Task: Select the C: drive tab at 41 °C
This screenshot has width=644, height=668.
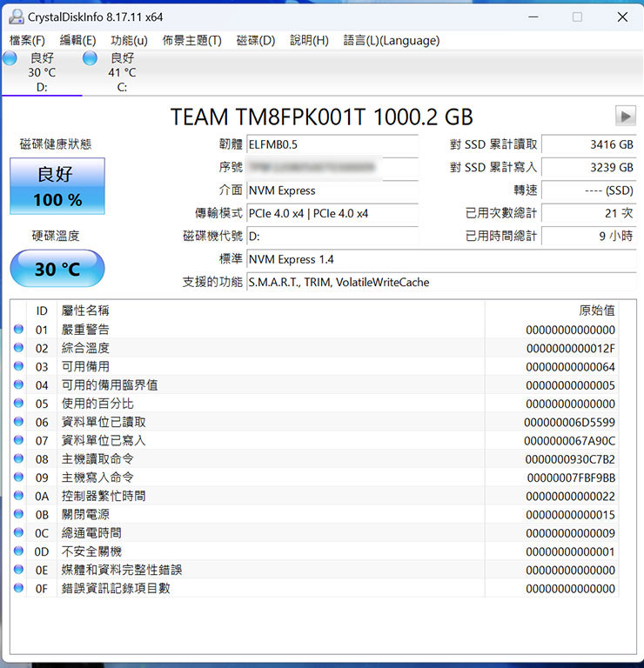Action: coord(122,72)
